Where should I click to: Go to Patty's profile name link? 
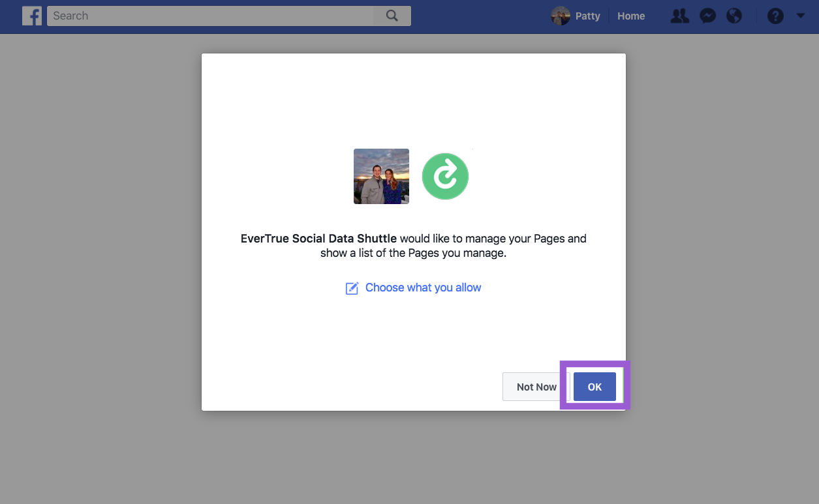click(x=587, y=16)
